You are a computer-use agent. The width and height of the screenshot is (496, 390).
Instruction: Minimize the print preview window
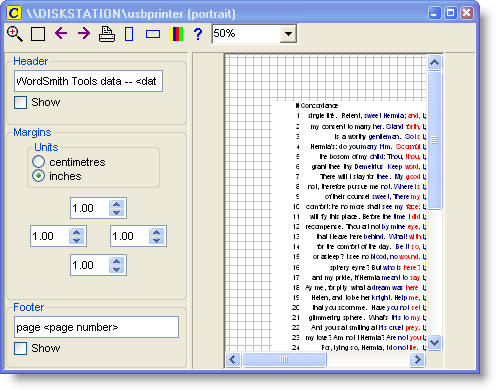[x=434, y=13]
